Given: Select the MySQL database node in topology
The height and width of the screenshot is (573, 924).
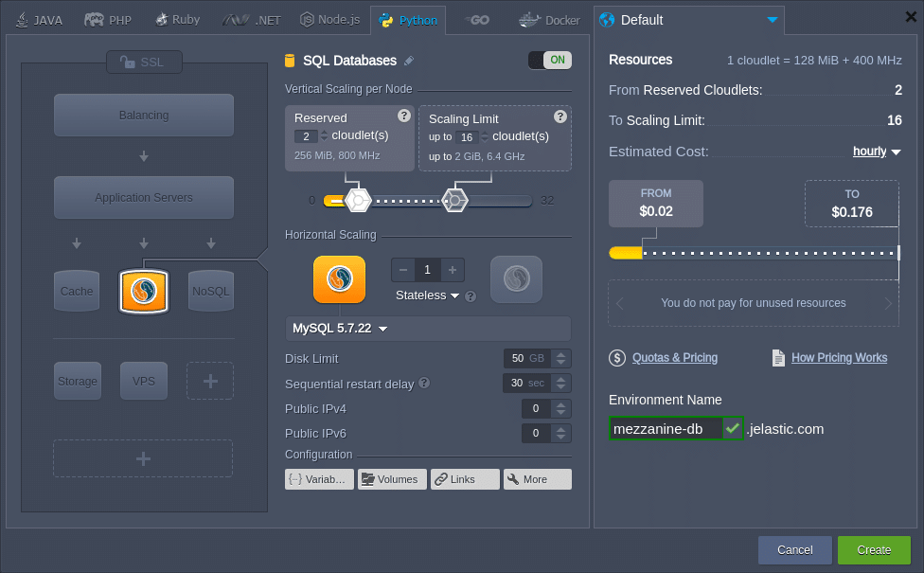Looking at the screenshot, I should [144, 291].
